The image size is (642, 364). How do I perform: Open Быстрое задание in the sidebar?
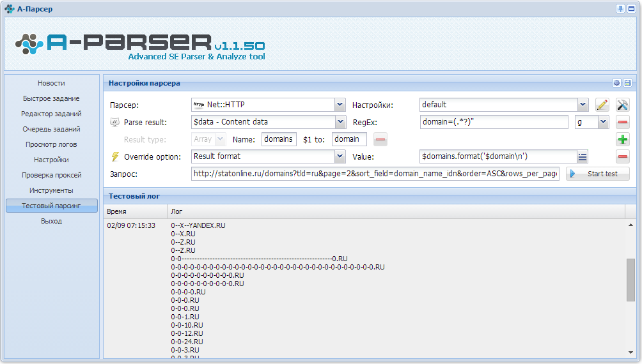(x=52, y=98)
